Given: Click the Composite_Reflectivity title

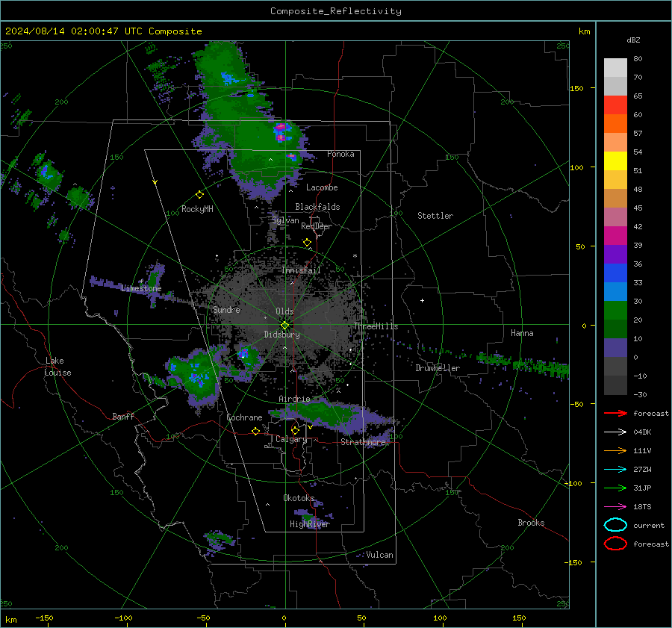Looking at the screenshot, I should pyautogui.click(x=335, y=11).
